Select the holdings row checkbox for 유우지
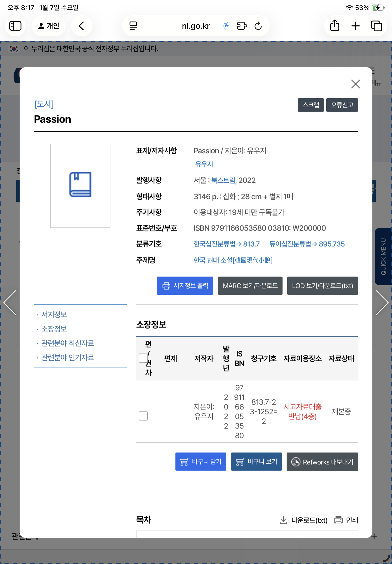Image resolution: width=392 pixels, height=564 pixels. point(143,416)
